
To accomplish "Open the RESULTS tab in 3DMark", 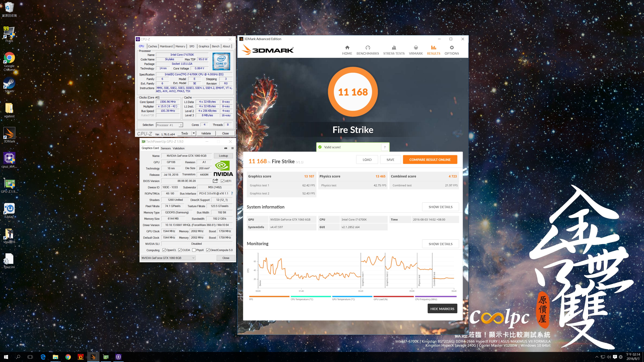I will pos(434,50).
